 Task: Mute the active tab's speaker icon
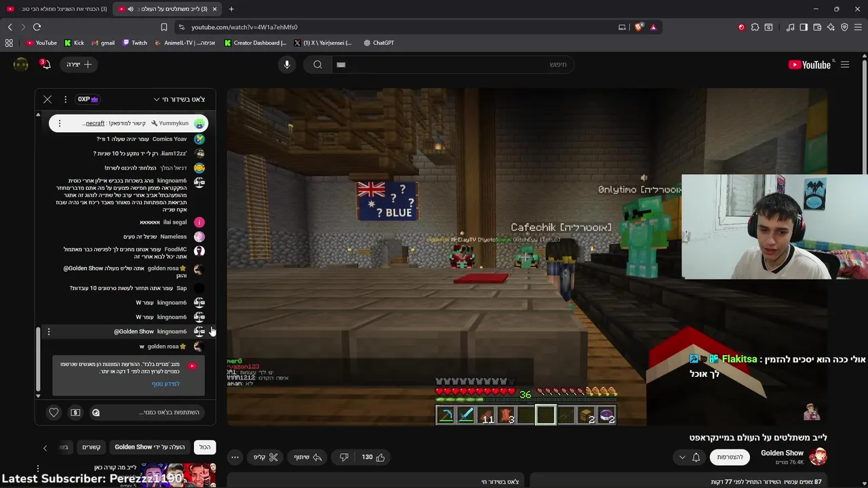(x=131, y=9)
